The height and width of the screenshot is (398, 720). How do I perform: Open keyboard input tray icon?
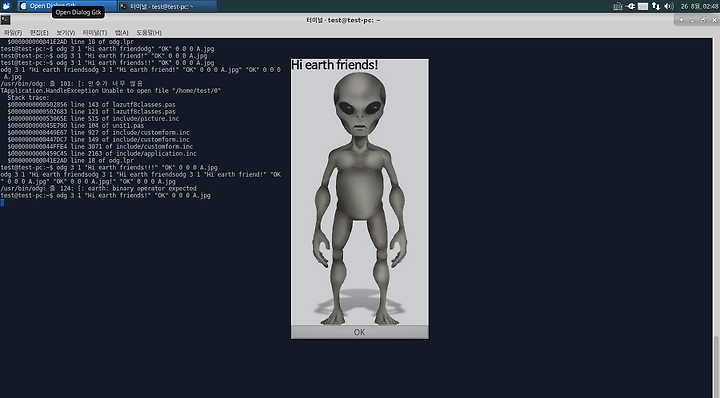click(x=618, y=6)
